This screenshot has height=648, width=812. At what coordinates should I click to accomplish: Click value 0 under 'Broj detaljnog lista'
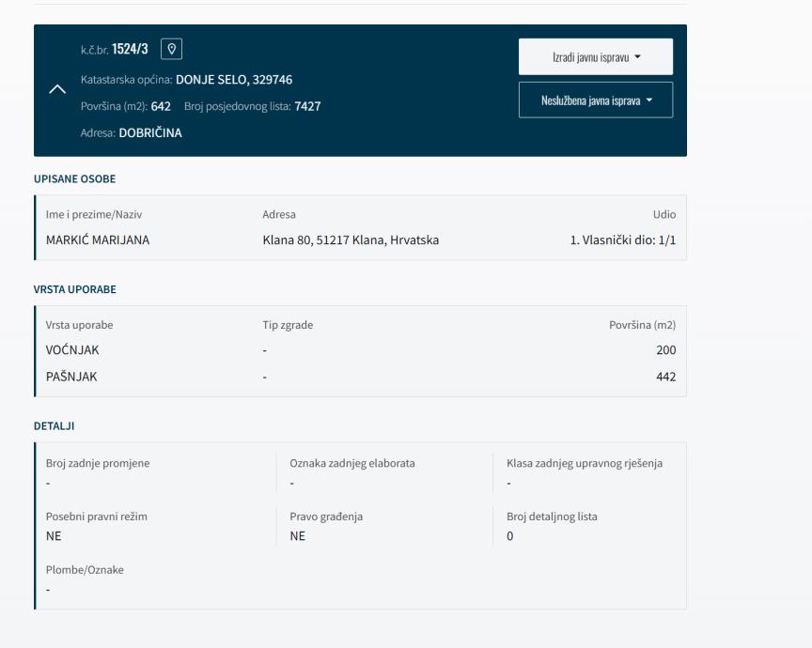(x=510, y=536)
